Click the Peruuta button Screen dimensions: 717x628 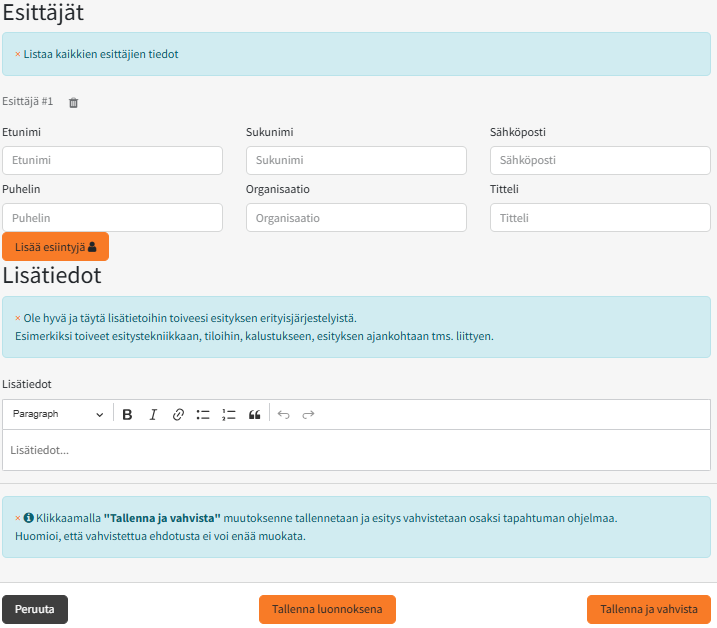35,609
